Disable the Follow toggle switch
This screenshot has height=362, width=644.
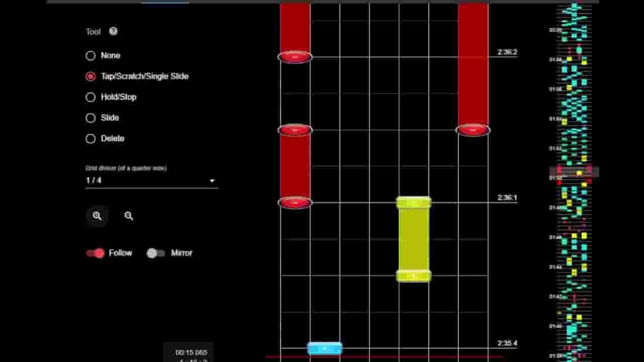(96, 253)
